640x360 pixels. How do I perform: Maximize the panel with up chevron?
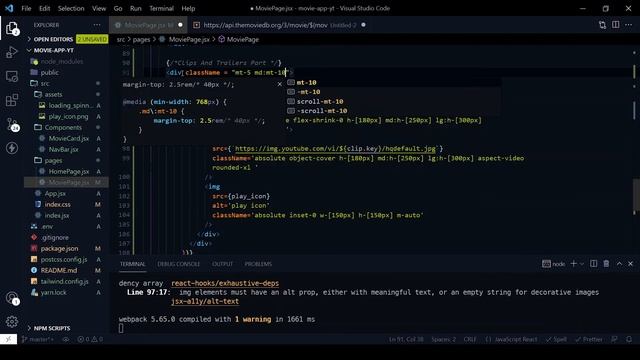[x=619, y=264]
